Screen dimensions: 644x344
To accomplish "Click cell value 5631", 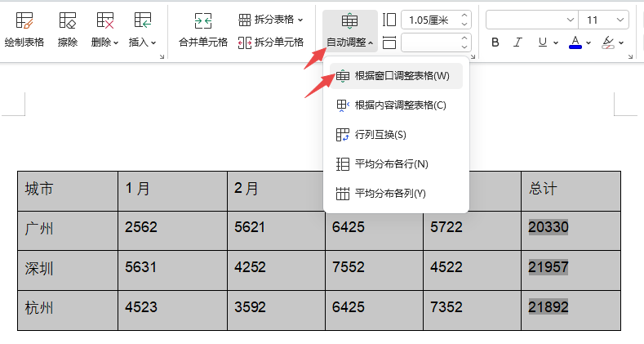I will click(x=141, y=267).
